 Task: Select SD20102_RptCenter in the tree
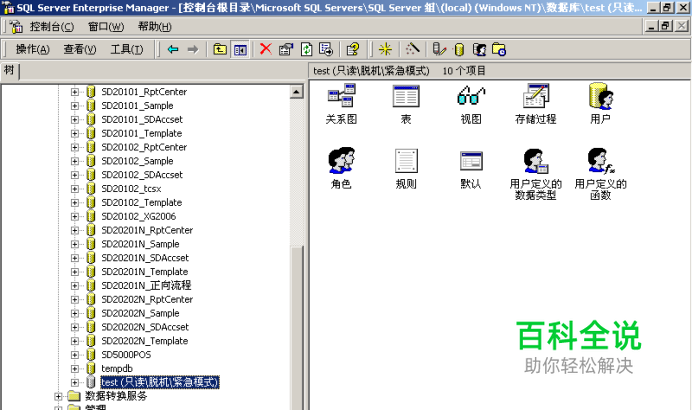click(144, 147)
